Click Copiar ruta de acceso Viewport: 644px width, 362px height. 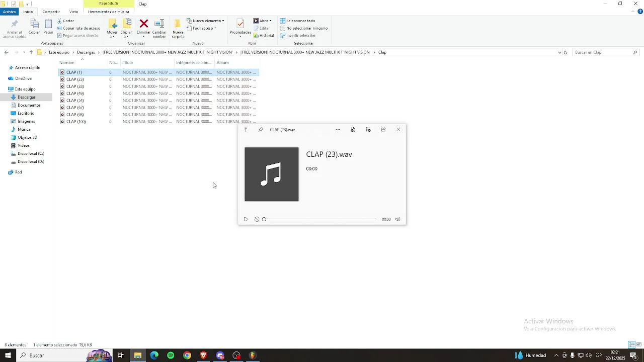[x=78, y=28]
